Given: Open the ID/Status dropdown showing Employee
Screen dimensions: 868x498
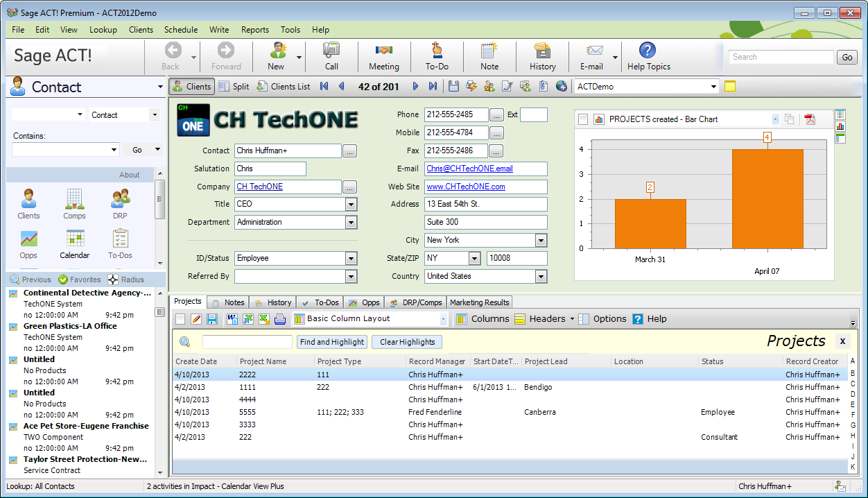Looking at the screenshot, I should [x=351, y=259].
